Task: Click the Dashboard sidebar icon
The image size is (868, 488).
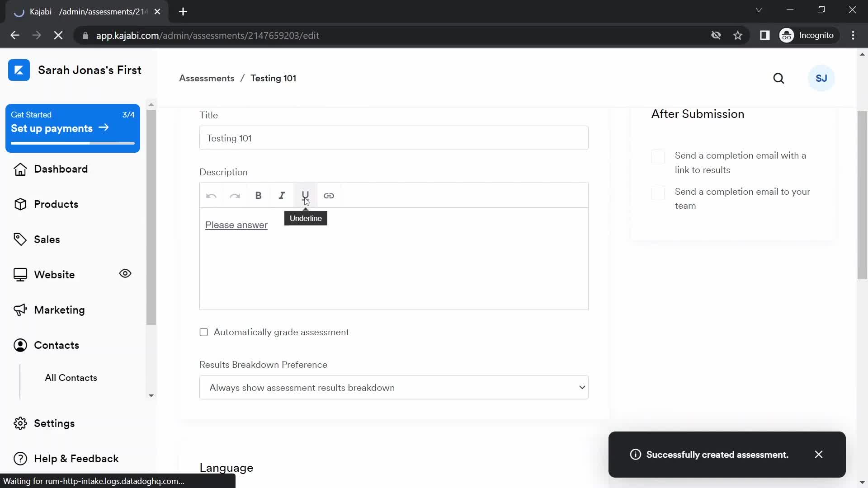Action: (20, 169)
